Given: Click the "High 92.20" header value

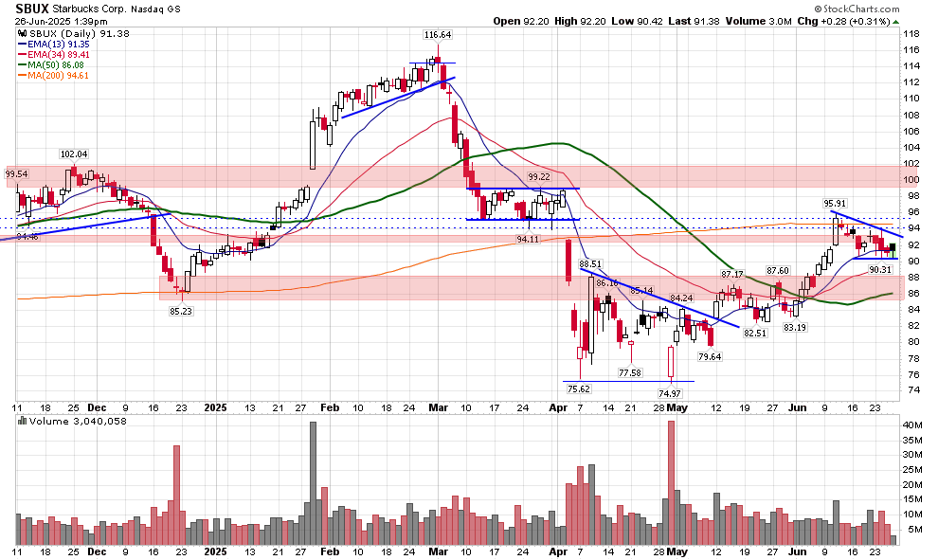Looking at the screenshot, I should [x=580, y=21].
